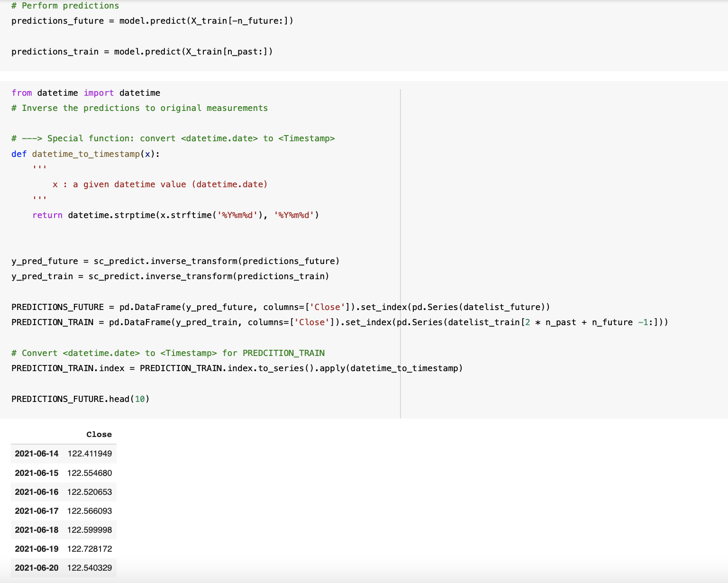Click the Inverse predictions comment line
Viewport: 728px width, 583px height.
pyautogui.click(x=139, y=108)
